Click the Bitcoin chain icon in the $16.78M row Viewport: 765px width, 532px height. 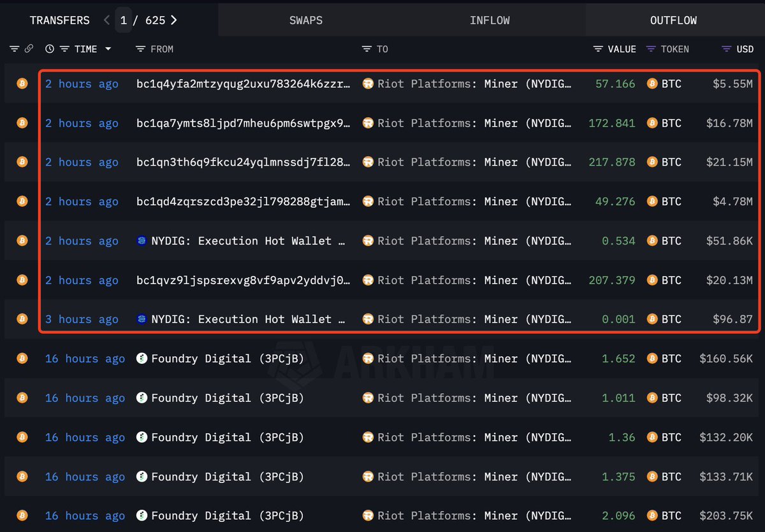click(22, 123)
